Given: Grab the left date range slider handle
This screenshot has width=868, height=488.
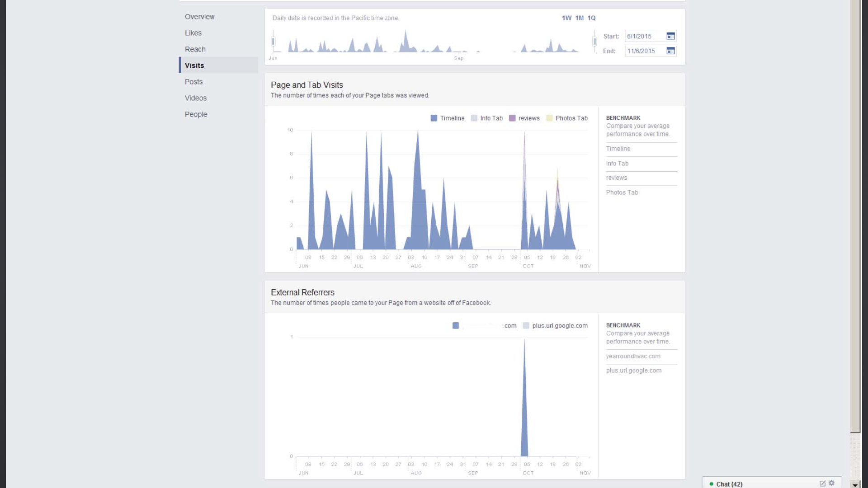Looking at the screenshot, I should click(273, 42).
